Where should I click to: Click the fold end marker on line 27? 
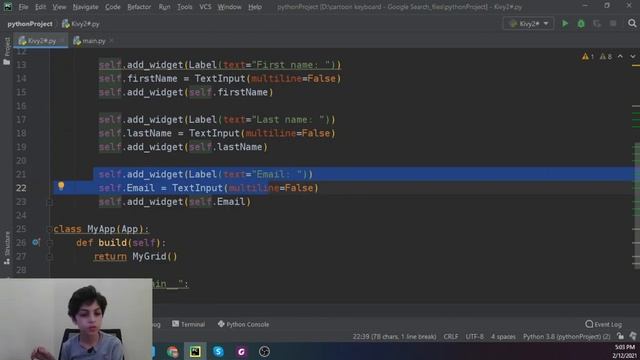[x=50, y=256]
